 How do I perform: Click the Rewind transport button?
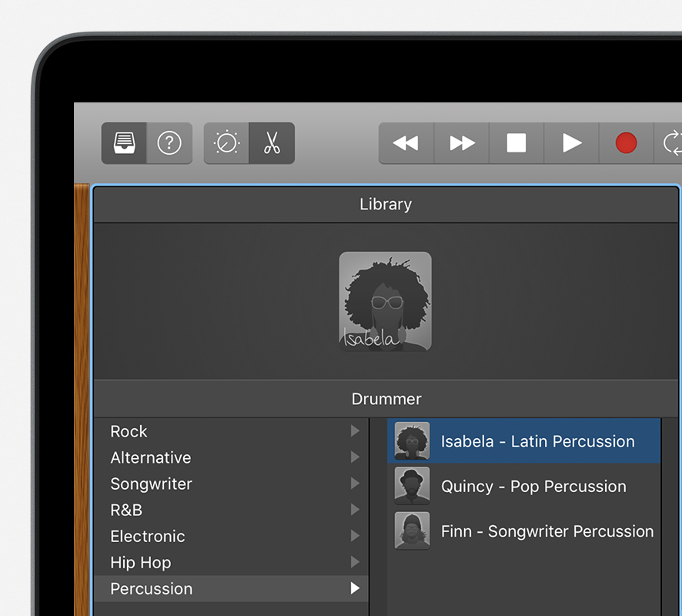[406, 143]
